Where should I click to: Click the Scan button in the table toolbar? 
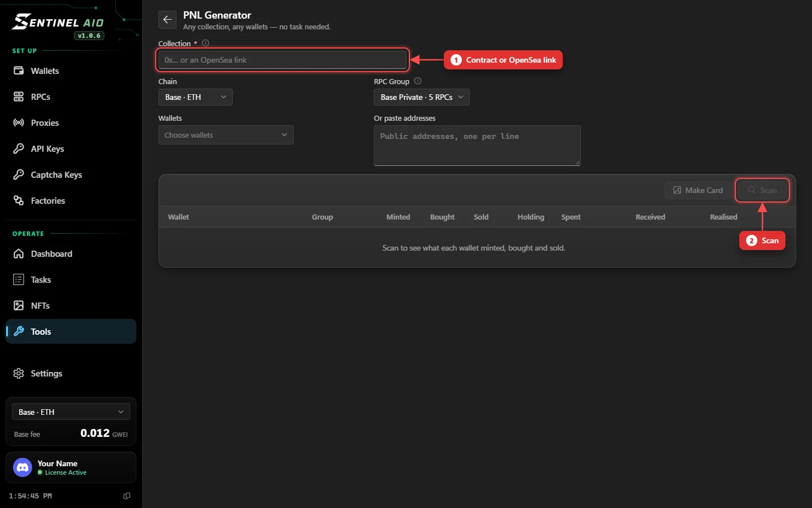click(x=762, y=190)
